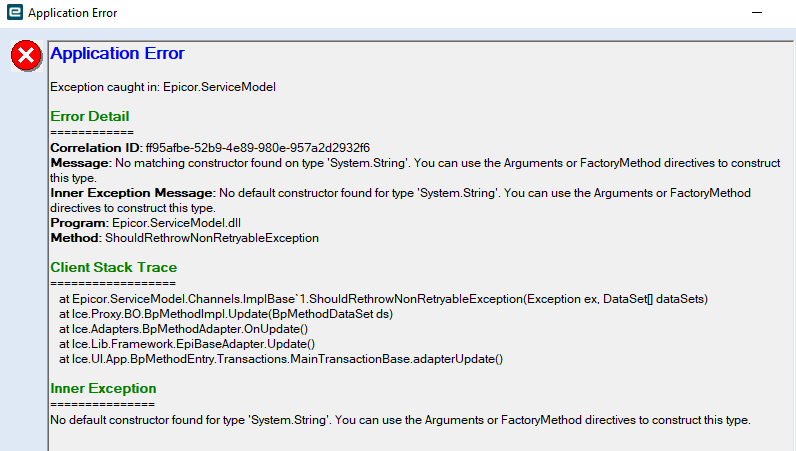
Task: Click the last No default constructor found line
Action: [400, 420]
